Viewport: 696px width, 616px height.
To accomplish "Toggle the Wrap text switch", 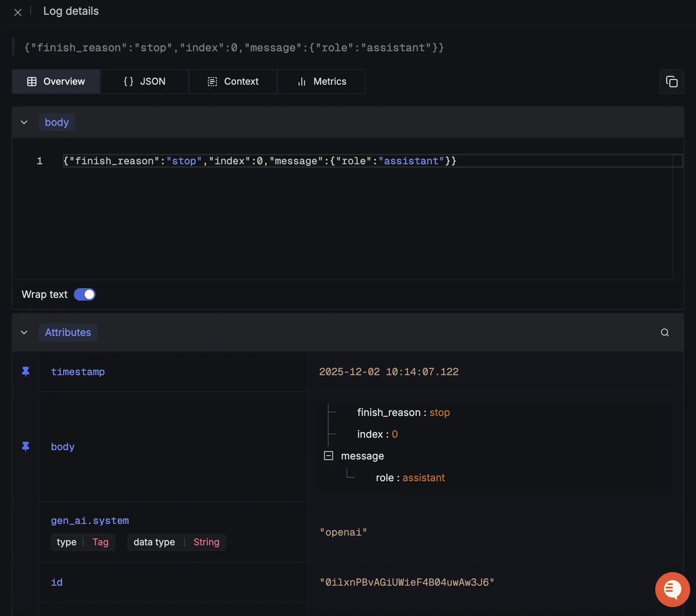I will pos(85,294).
